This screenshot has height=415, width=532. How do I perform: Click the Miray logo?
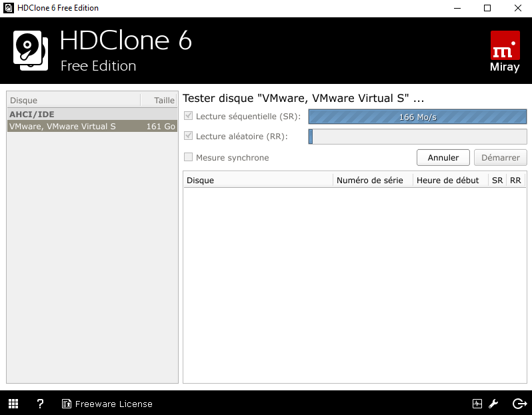(505, 51)
